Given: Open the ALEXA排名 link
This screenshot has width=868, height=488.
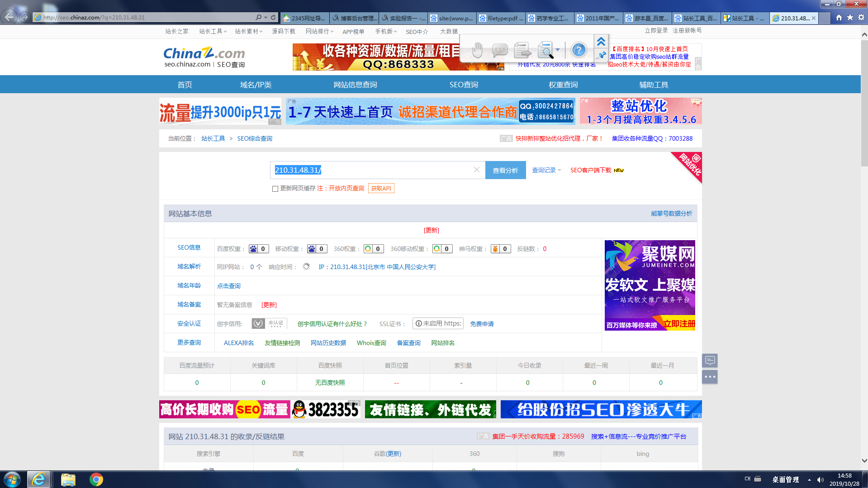Looking at the screenshot, I should coord(239,343).
